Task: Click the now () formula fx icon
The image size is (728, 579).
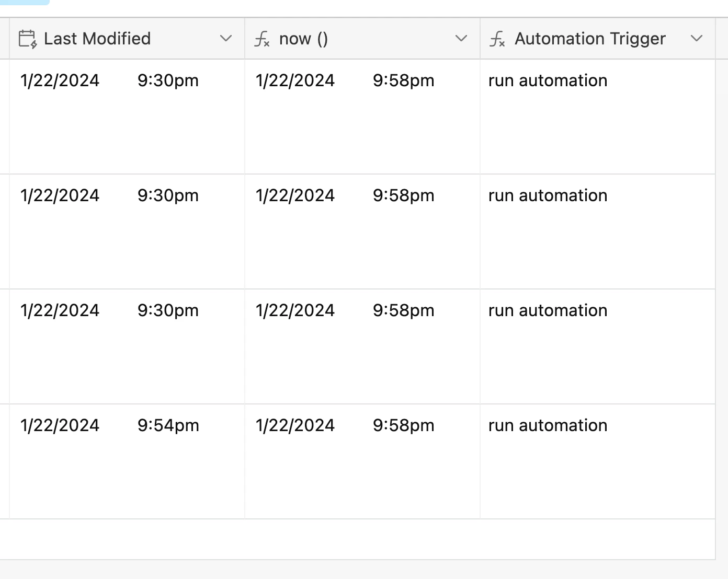Action: pos(262,39)
